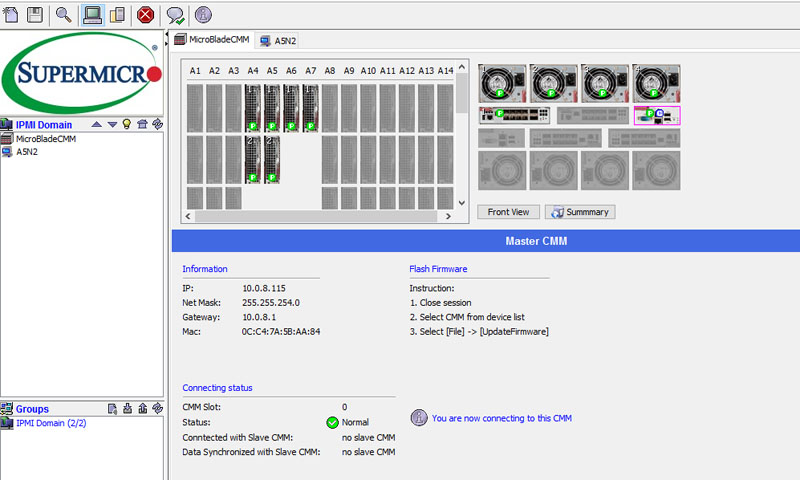Click the purple info icon in toolbar
Image resolution: width=800 pixels, height=480 pixels.
click(204, 14)
